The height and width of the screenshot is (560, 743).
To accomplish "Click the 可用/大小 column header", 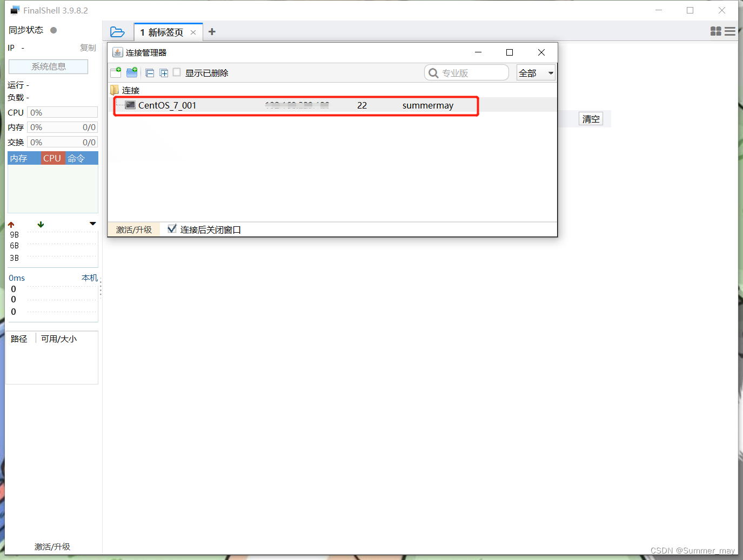I will pos(59,339).
